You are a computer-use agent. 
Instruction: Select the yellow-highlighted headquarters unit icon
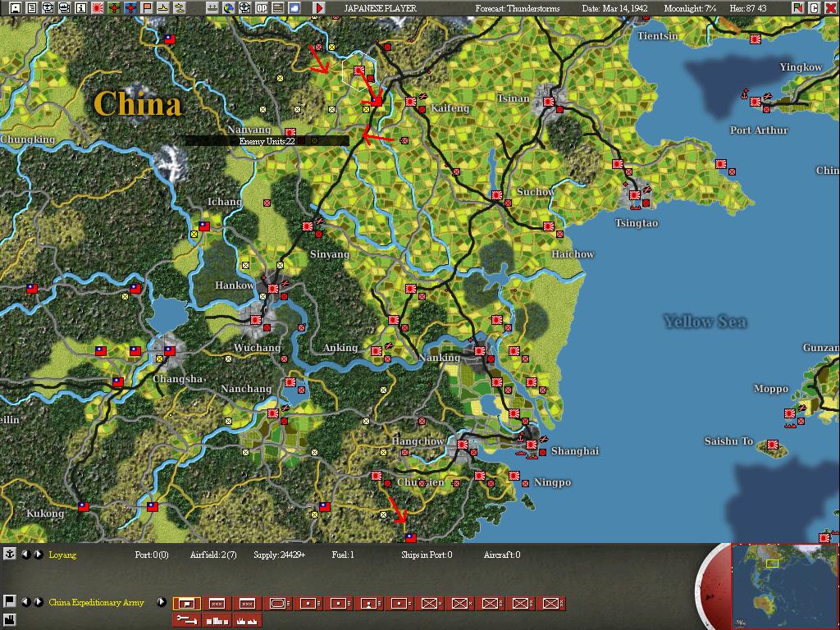point(186,604)
